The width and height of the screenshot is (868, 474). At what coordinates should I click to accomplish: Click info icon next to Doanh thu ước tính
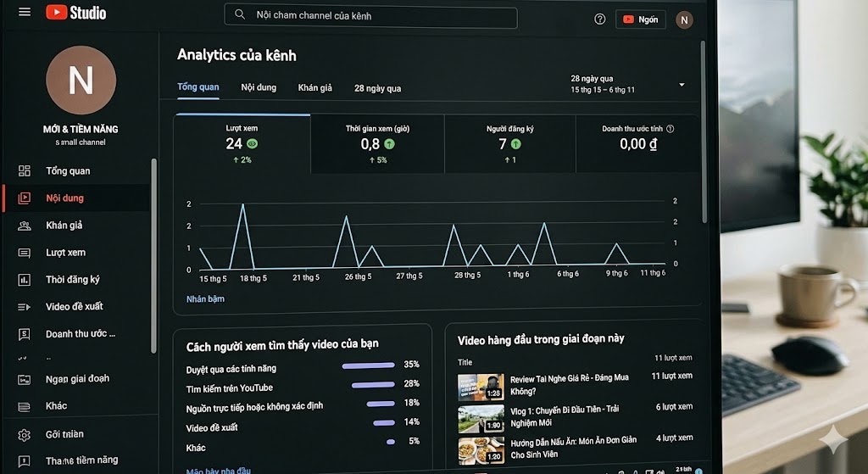tap(670, 129)
